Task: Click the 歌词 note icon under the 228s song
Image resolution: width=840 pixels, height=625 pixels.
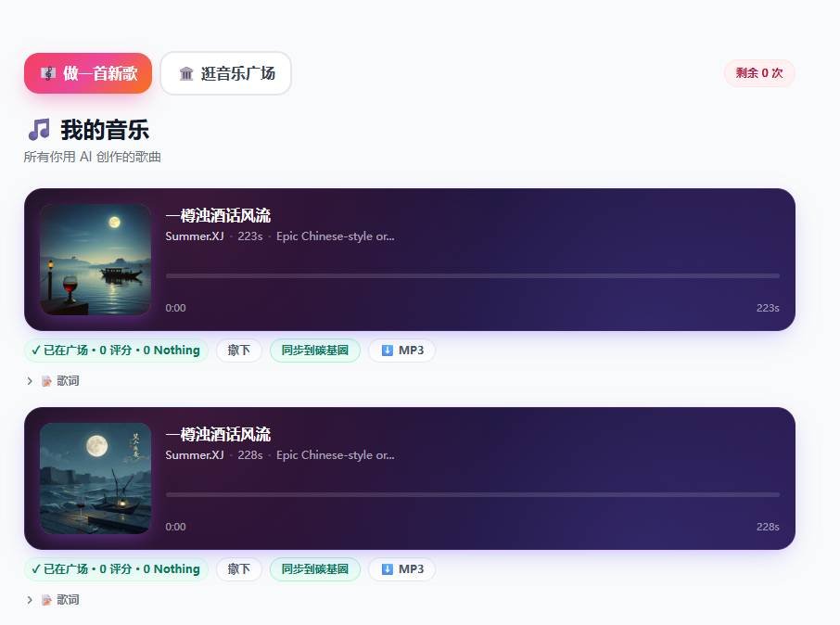Action: pos(46,600)
